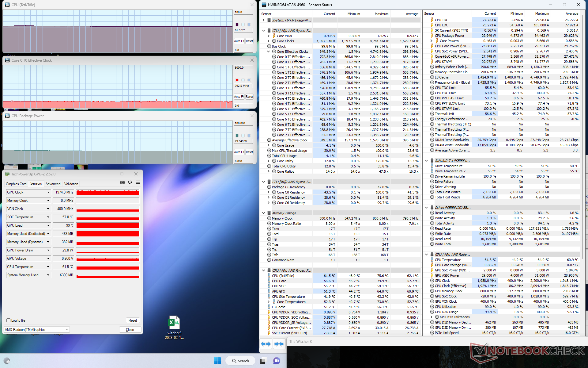
Task: Open the Teams chat icon in taskbar
Action: click(277, 361)
